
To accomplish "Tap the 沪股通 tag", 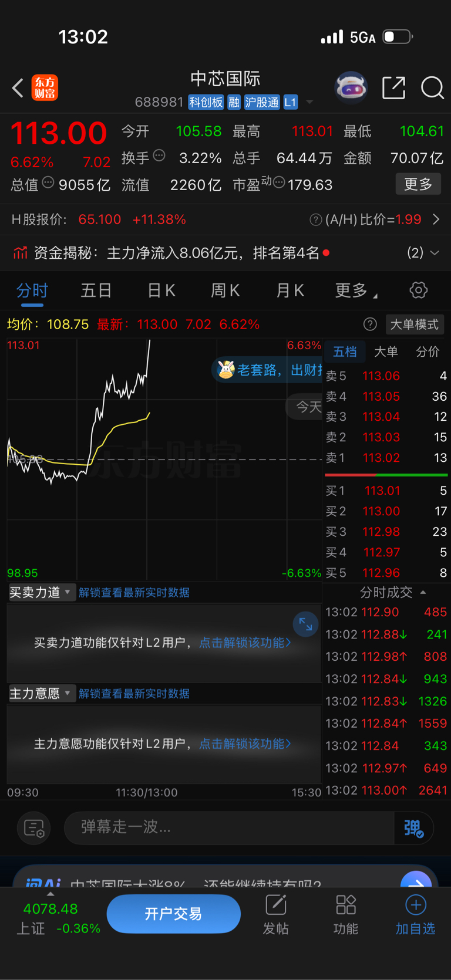I will [x=262, y=102].
